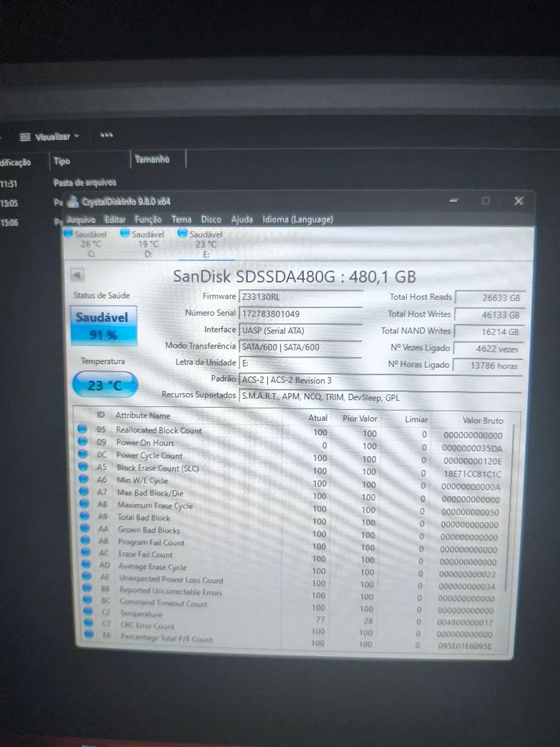Click status icon of Maximum Erase Cycle
Image resolution: width=560 pixels, height=747 pixels.
[85, 504]
